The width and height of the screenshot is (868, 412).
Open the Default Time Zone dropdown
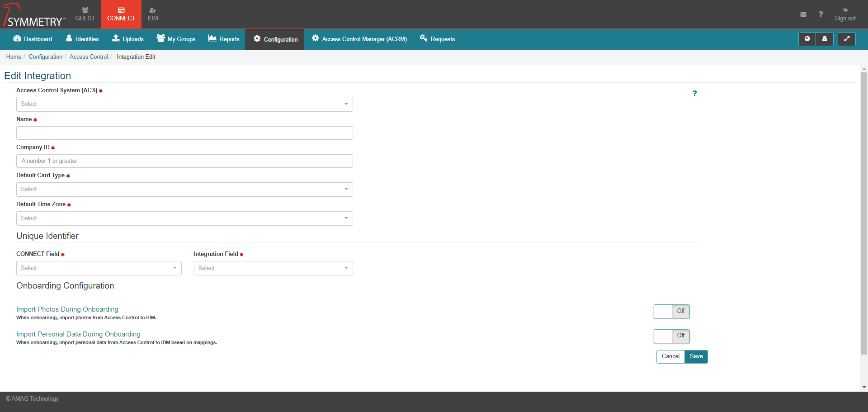(x=184, y=218)
